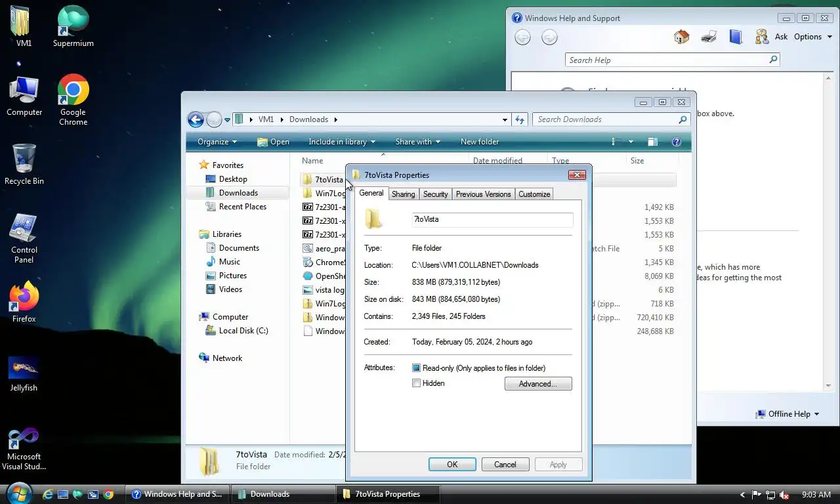Switch to Downloads taskbar button
Image resolution: width=840 pixels, height=504 pixels.
click(283, 494)
